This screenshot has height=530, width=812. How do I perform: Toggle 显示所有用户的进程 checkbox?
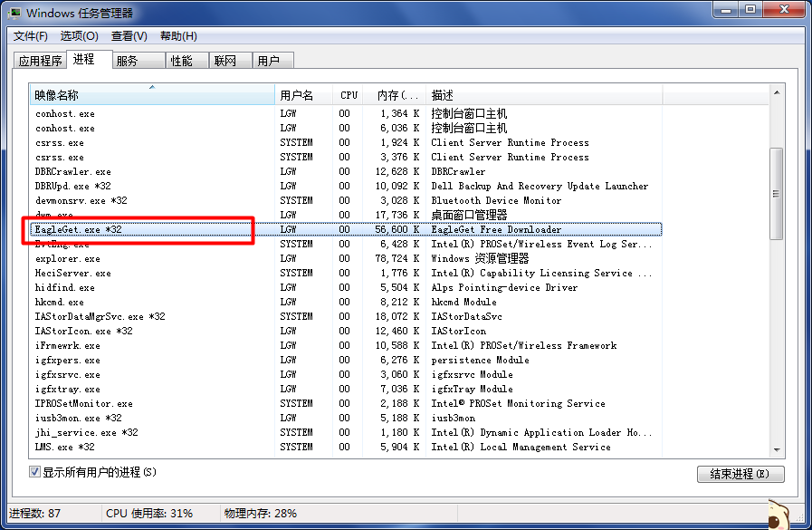(34, 472)
